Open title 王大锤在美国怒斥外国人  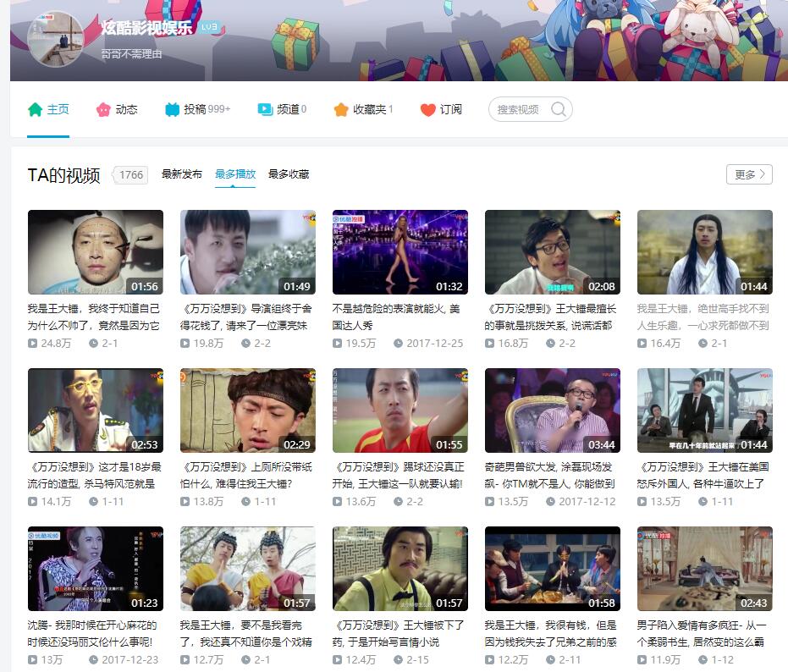click(703, 476)
